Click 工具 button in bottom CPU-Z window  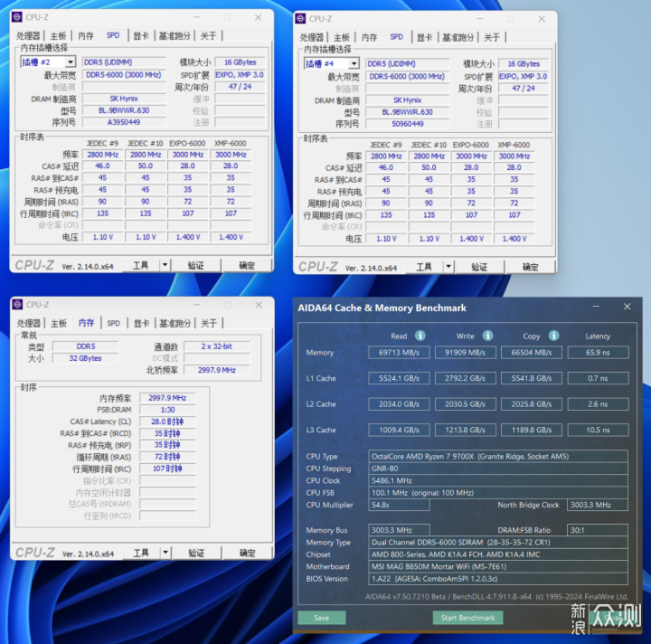[141, 553]
